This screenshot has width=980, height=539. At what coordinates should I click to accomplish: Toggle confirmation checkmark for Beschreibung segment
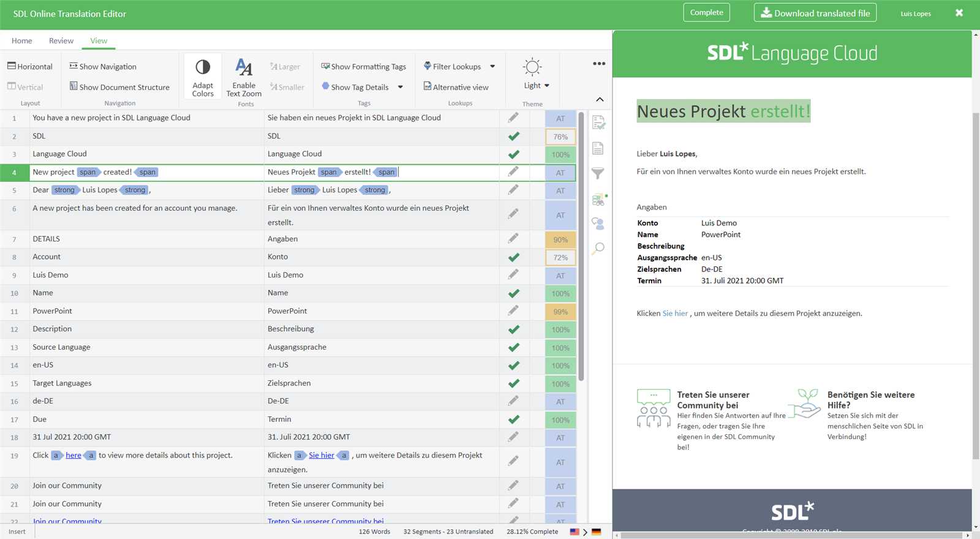click(x=514, y=330)
